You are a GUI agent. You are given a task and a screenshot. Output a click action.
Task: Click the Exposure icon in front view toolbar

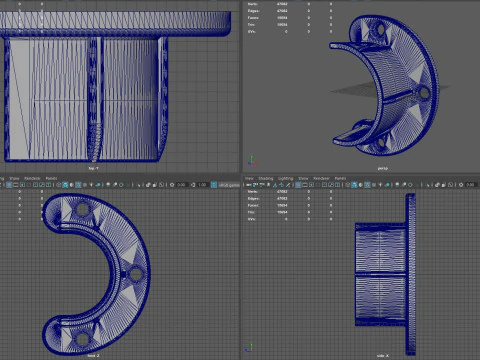tap(172, 185)
